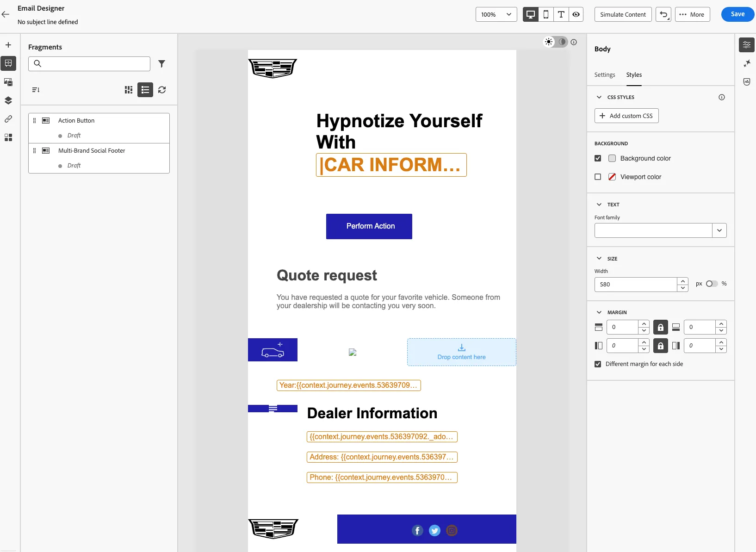Collapse the MARGIN section
Image resolution: width=756 pixels, height=552 pixels.
pyautogui.click(x=599, y=312)
